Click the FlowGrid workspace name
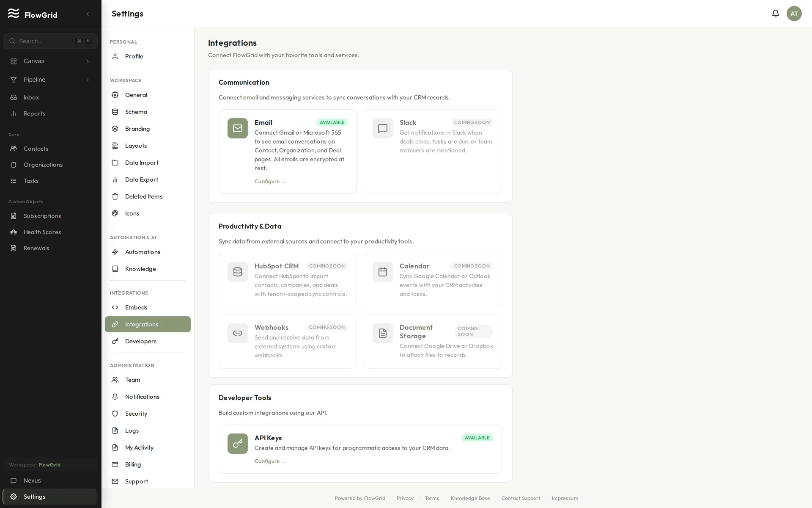The height and width of the screenshot is (508, 812). coord(49,465)
